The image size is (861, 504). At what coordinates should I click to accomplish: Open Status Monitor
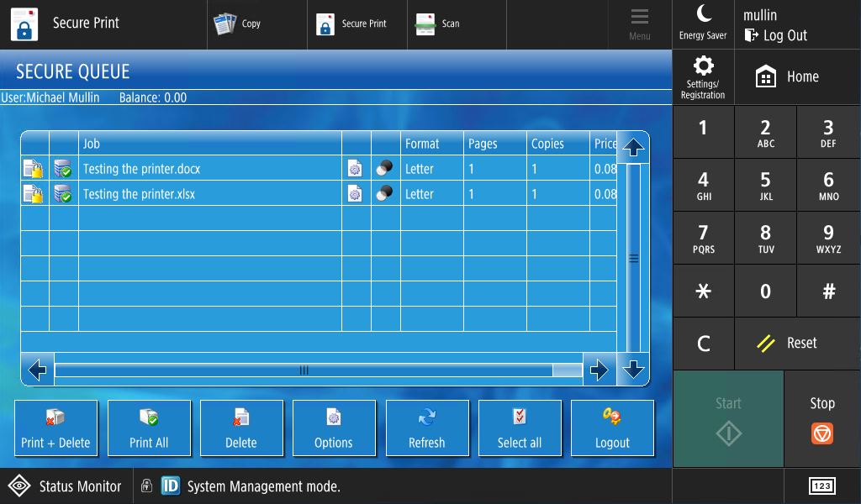(x=65, y=486)
